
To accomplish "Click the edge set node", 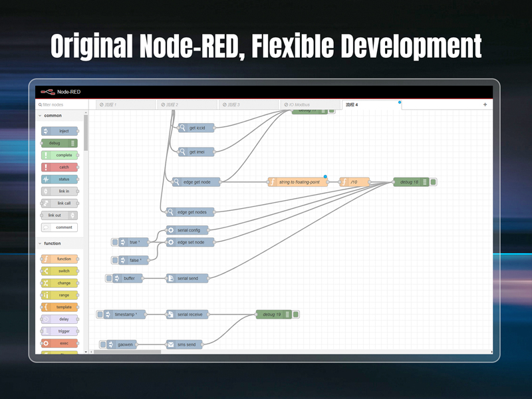I will [x=190, y=242].
